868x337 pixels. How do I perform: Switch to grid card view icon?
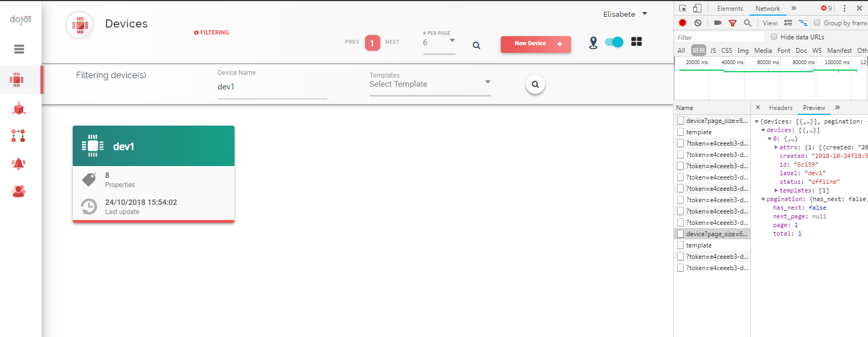[636, 42]
